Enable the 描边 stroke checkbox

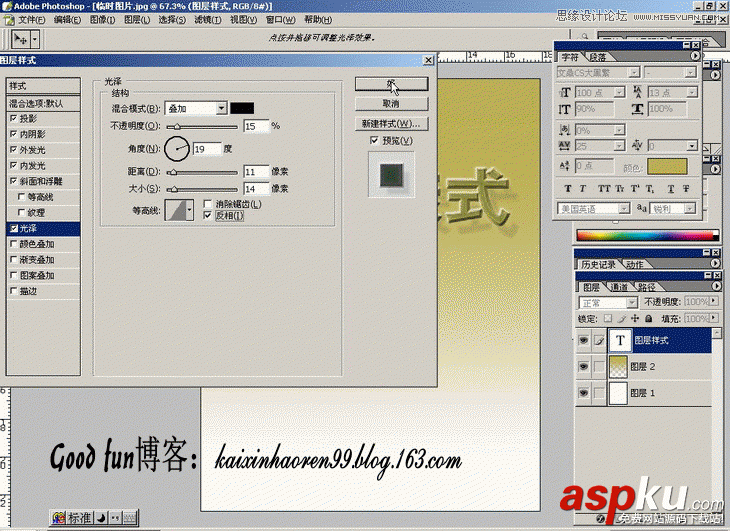click(14, 291)
